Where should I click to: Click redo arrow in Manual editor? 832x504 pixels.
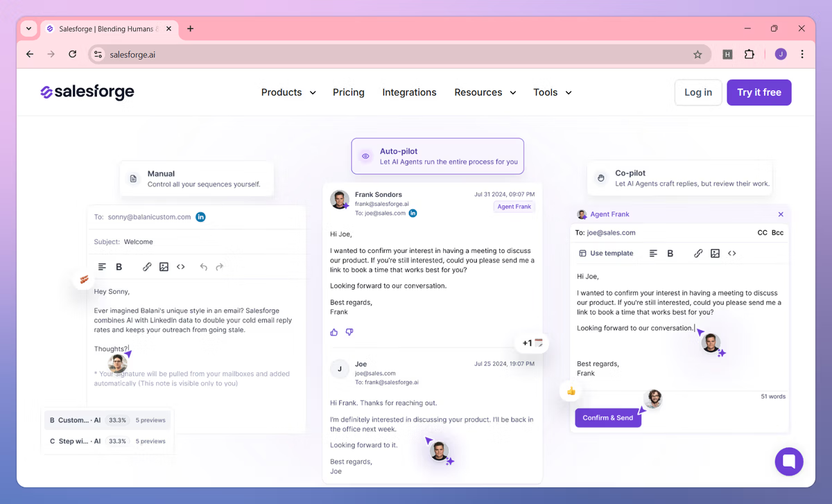pos(220,267)
